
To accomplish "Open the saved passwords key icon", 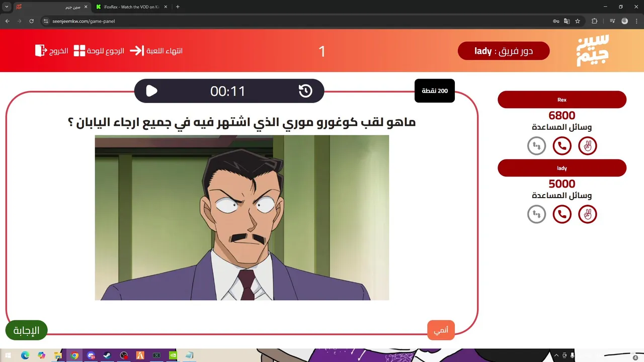I will 556,21.
